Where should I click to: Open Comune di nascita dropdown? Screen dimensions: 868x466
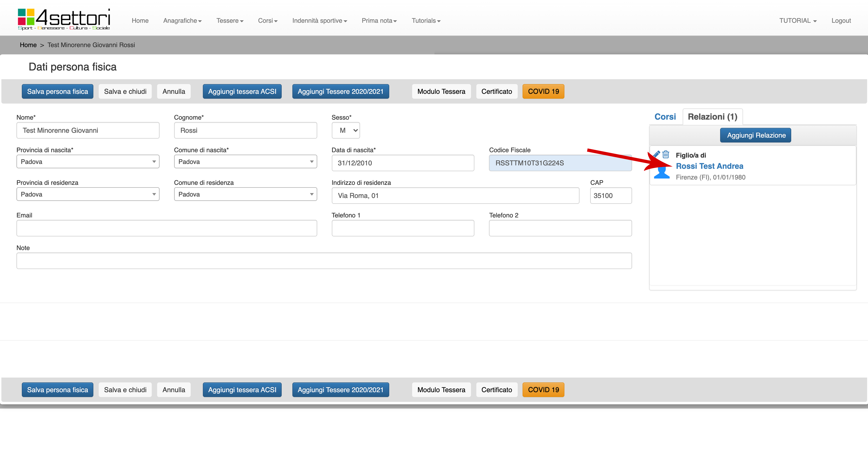pos(245,162)
